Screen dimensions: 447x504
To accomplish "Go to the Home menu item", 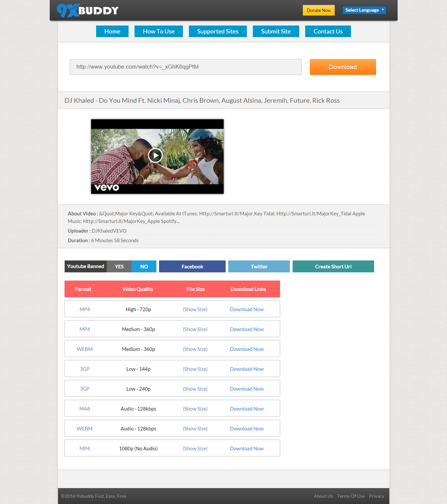I will tap(112, 31).
